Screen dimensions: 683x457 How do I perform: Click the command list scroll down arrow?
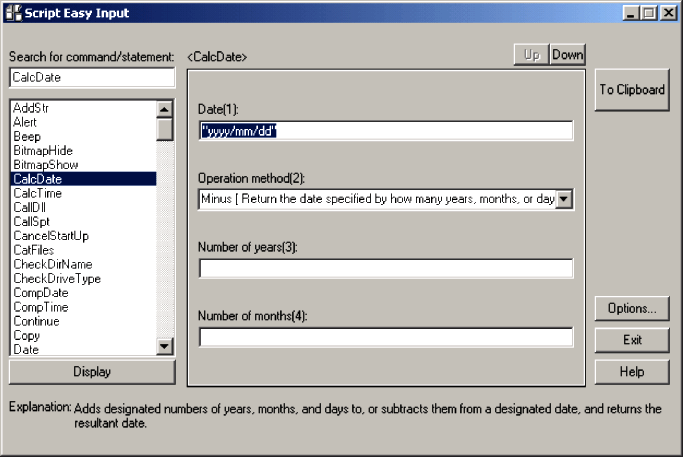pyautogui.click(x=165, y=347)
